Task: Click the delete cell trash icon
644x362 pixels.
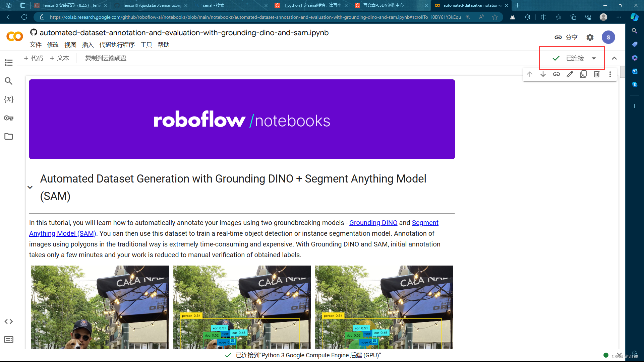Action: [597, 74]
